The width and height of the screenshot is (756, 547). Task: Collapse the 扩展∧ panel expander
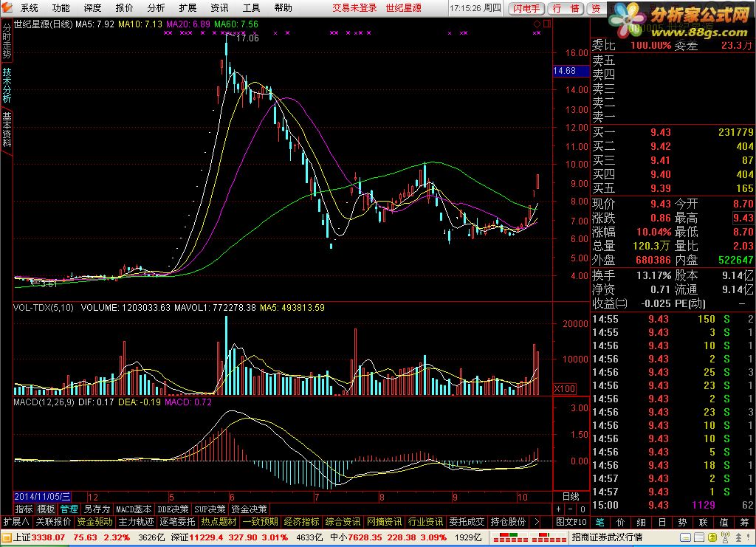pyautogui.click(x=16, y=522)
